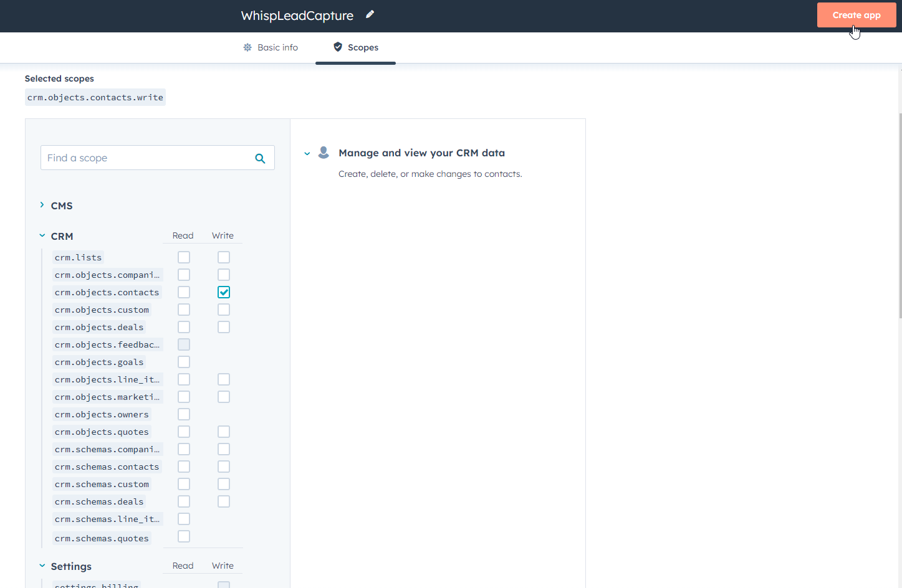
Task: Select Read for crm.schemas.custom
Action: (x=184, y=484)
